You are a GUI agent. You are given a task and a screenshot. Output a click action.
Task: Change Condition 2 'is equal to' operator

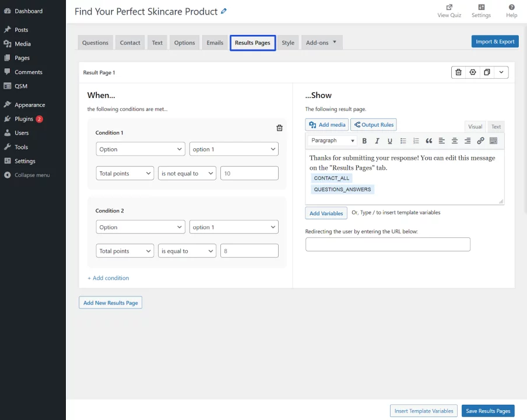187,251
